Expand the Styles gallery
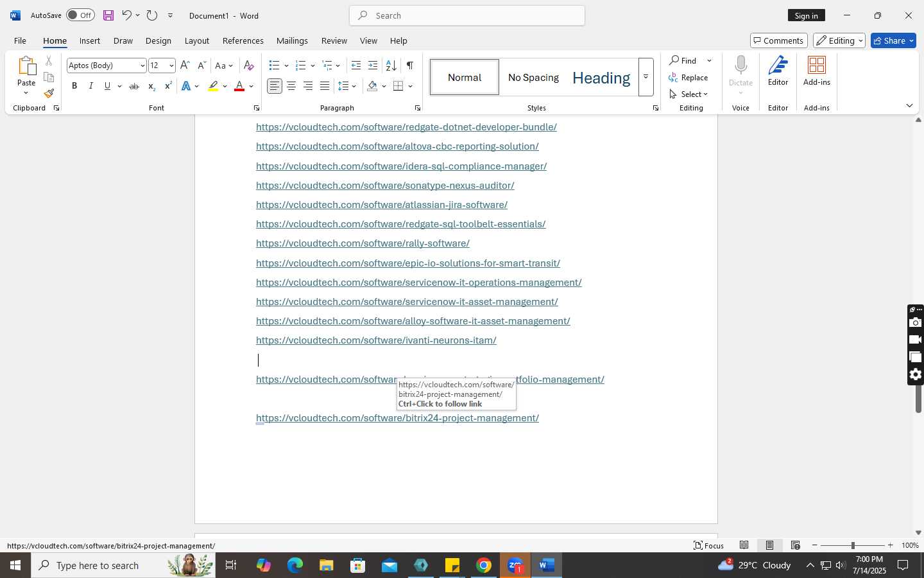Screen dimensions: 924x578 (646, 77)
